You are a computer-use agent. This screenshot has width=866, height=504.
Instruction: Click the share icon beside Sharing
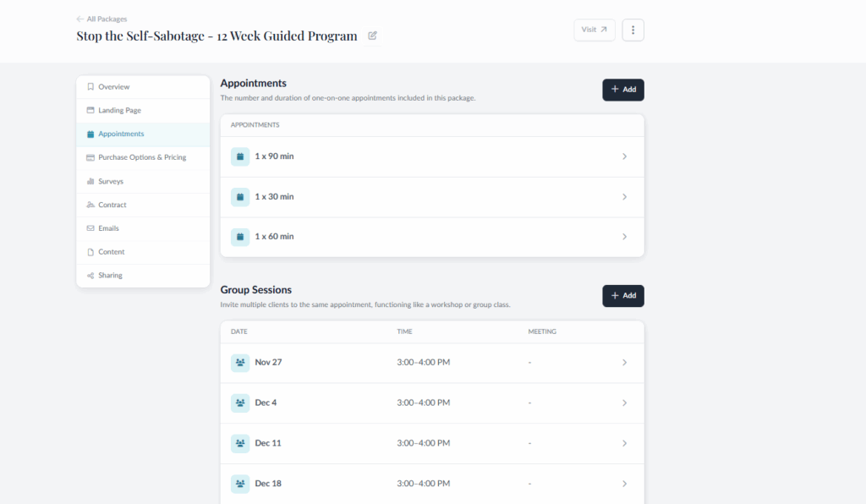point(90,275)
